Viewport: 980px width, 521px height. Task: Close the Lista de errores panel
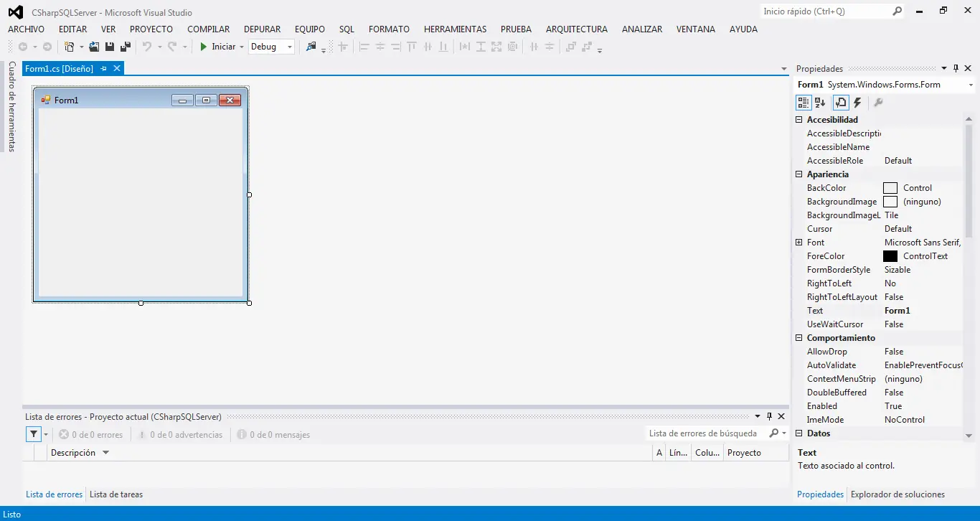click(781, 416)
